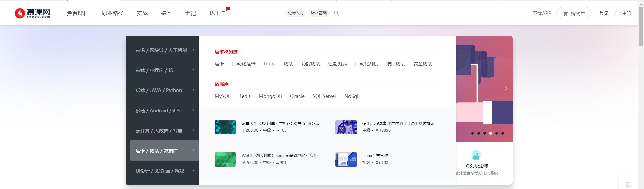Open 猿问 in top navigation
The image size is (644, 189).
point(166,13)
